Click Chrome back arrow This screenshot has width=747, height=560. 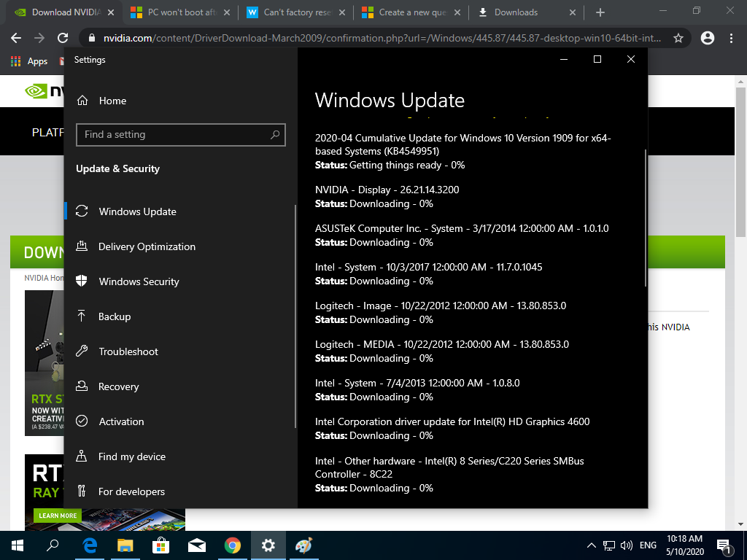[16, 38]
